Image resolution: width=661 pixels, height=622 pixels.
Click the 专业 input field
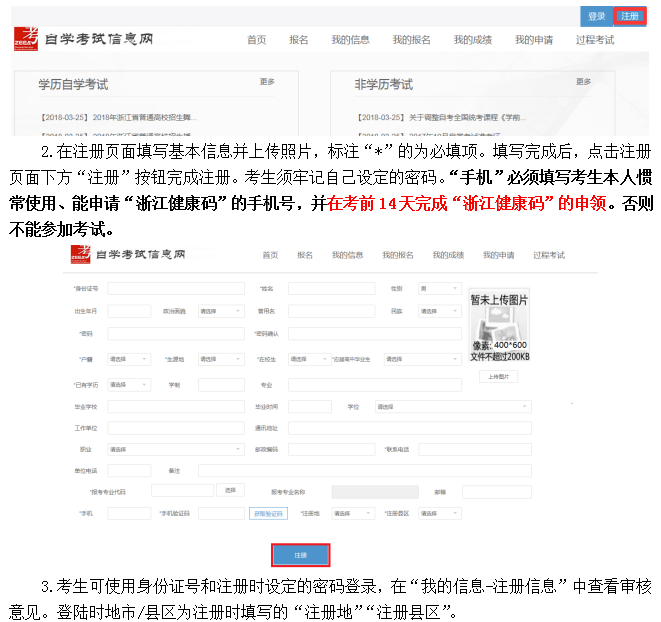click(375, 385)
